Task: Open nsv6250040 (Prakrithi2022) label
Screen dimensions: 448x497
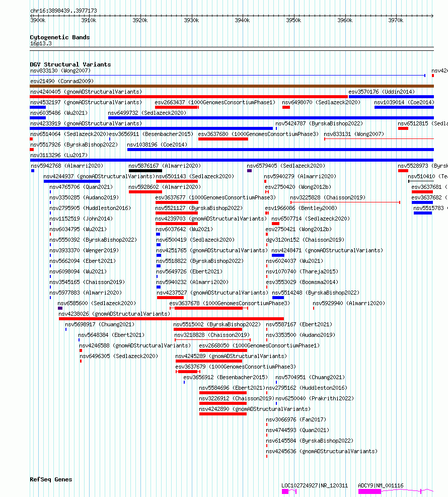Action: point(315,398)
